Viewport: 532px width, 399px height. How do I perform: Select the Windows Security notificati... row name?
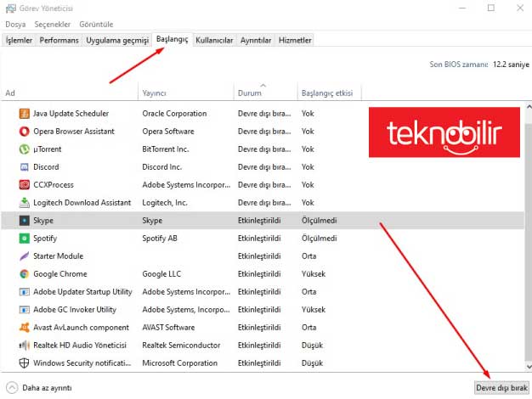82,363
